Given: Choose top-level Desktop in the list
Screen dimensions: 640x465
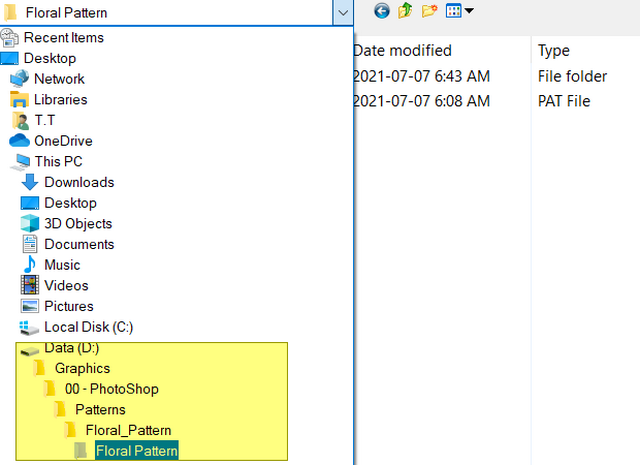Looking at the screenshot, I should click(50, 58).
